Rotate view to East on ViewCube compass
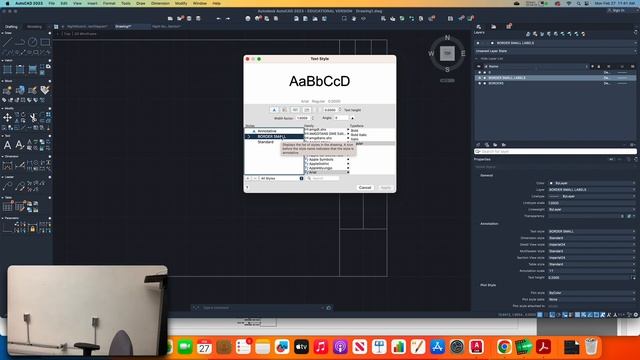 463,53
